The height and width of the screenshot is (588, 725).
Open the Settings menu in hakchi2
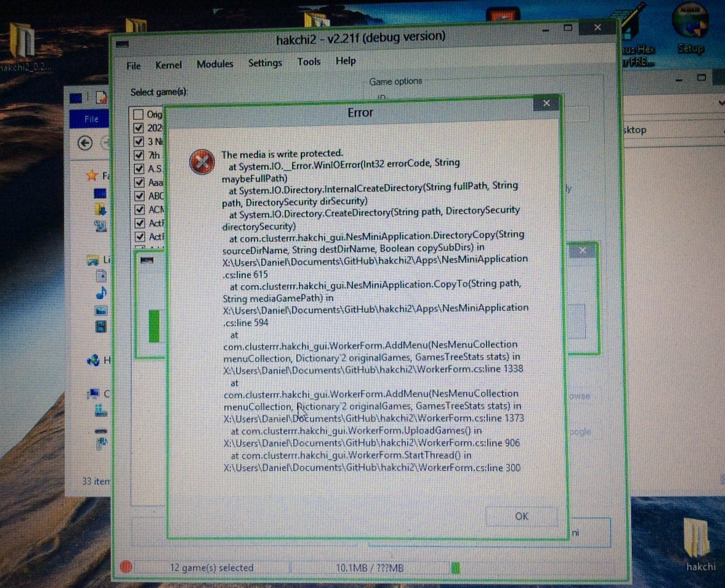265,63
